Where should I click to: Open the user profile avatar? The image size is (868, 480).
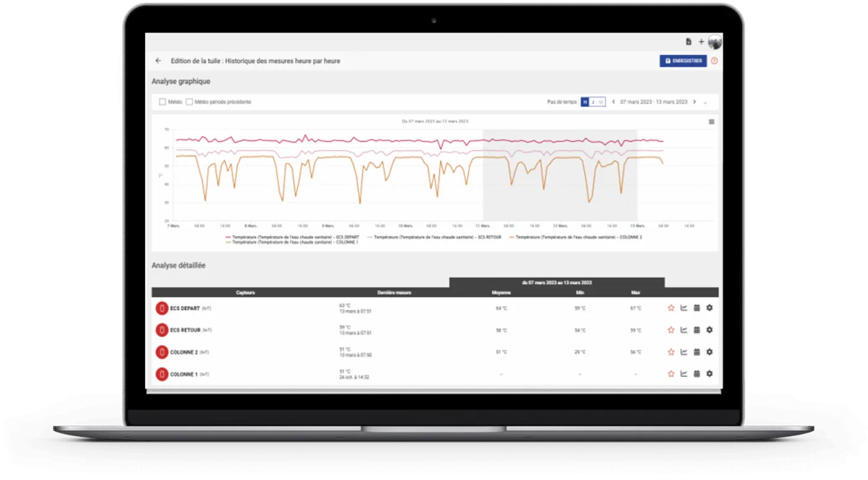point(715,42)
